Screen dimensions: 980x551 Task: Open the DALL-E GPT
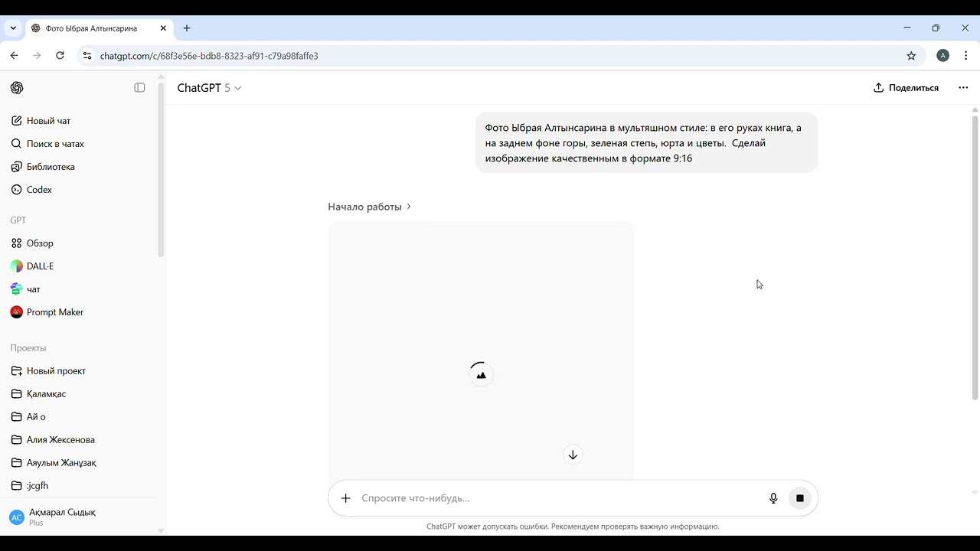pos(80,266)
